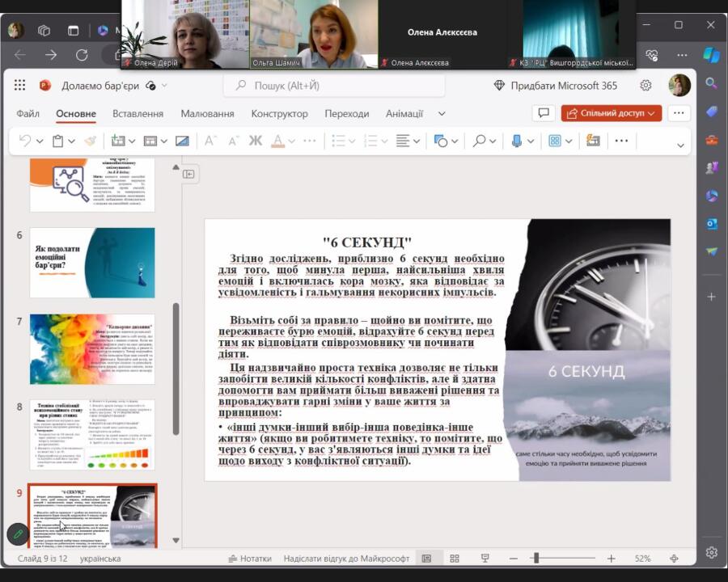Click the paste clipboard icon
Viewport: 728px width, 582px height.
pyautogui.click(x=58, y=141)
